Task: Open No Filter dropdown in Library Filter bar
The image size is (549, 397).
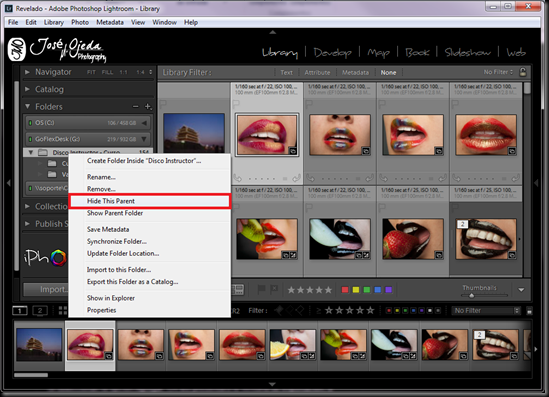Action: point(498,72)
